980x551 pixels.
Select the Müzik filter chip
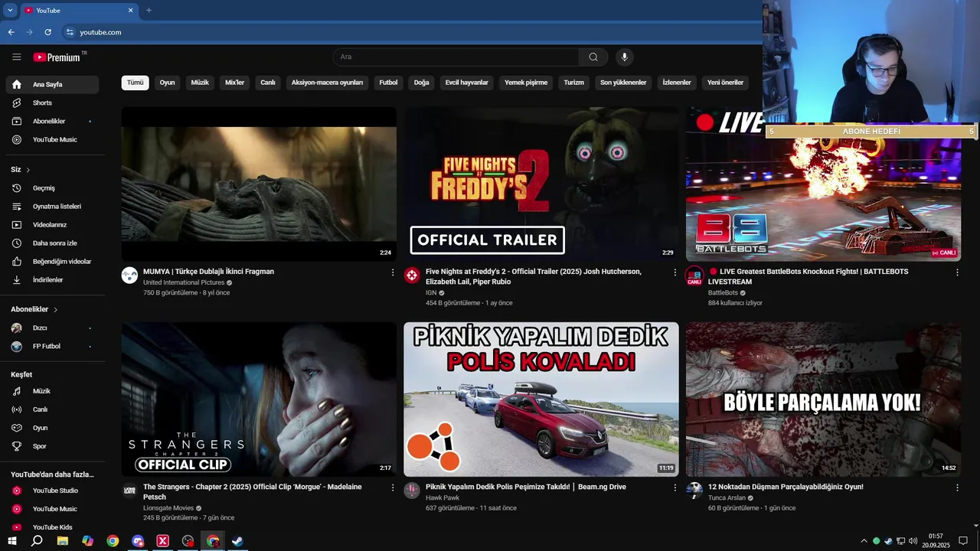[x=200, y=83]
